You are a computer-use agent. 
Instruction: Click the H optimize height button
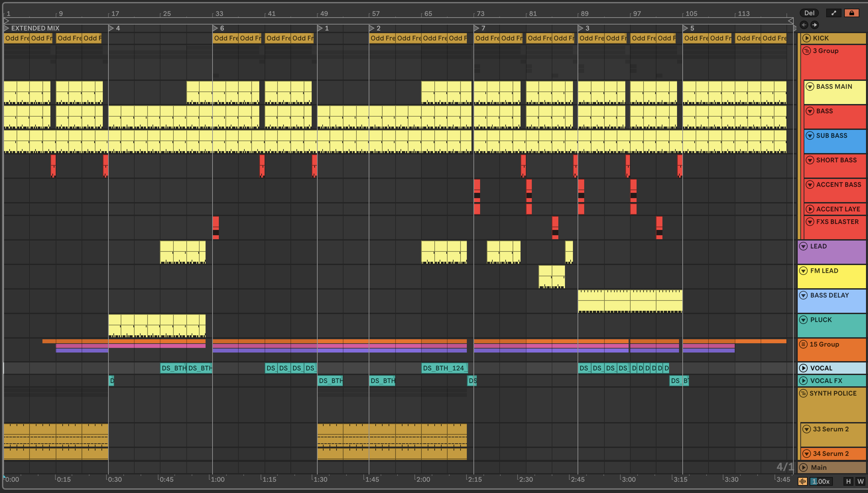click(x=848, y=481)
